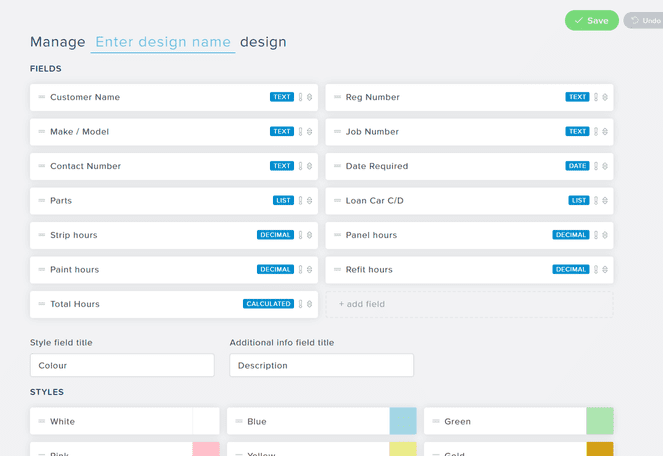Toggle exclamation marker on Contact Number field

(x=300, y=166)
